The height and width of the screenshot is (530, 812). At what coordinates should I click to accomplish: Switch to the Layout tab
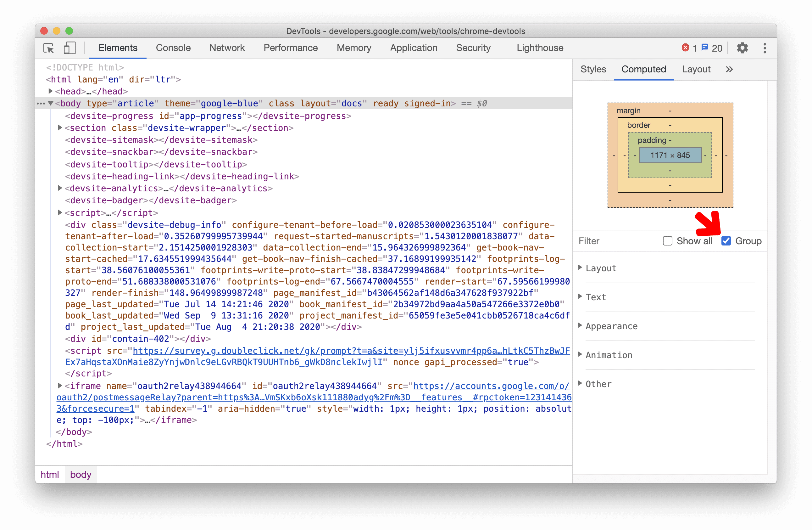(x=696, y=69)
